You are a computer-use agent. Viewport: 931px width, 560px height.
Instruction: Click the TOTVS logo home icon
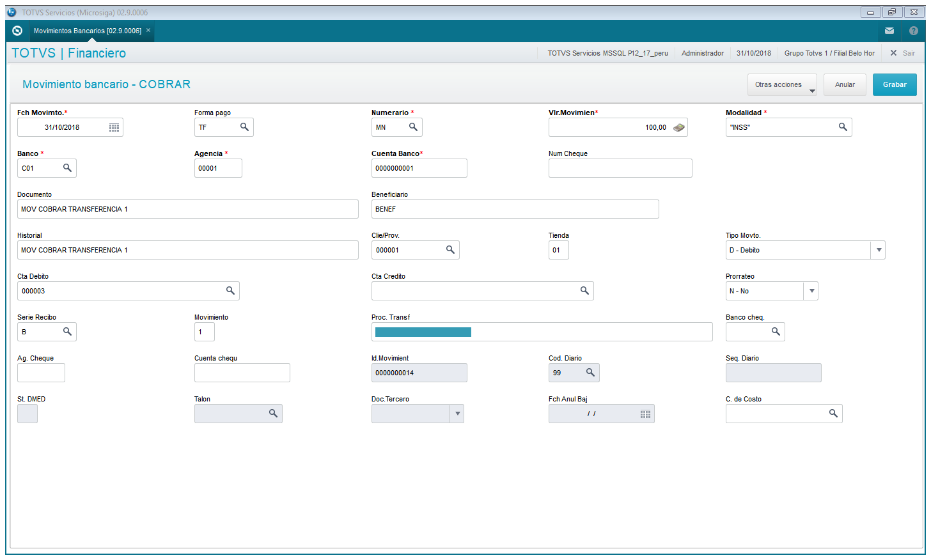[x=17, y=31]
